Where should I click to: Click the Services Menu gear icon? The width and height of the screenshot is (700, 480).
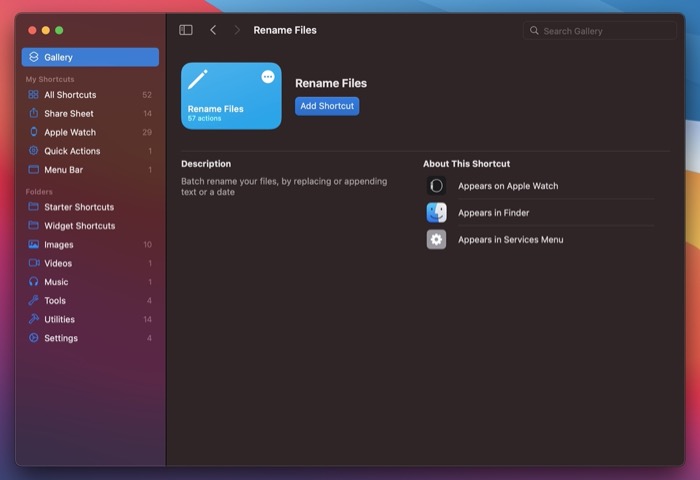click(x=436, y=239)
